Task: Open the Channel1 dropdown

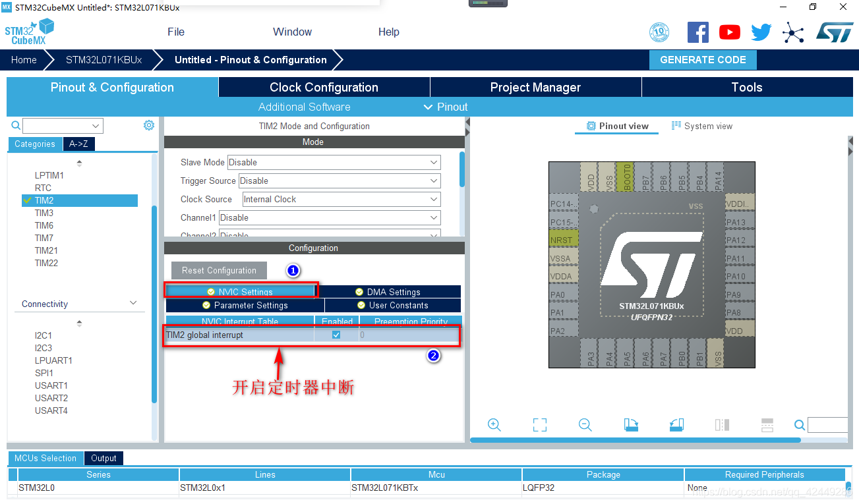Action: 330,217
